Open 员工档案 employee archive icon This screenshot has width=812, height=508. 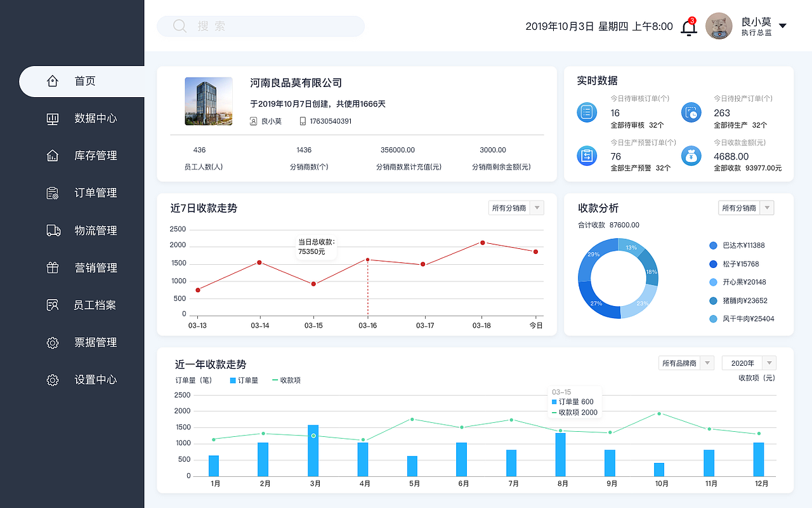pos(52,305)
